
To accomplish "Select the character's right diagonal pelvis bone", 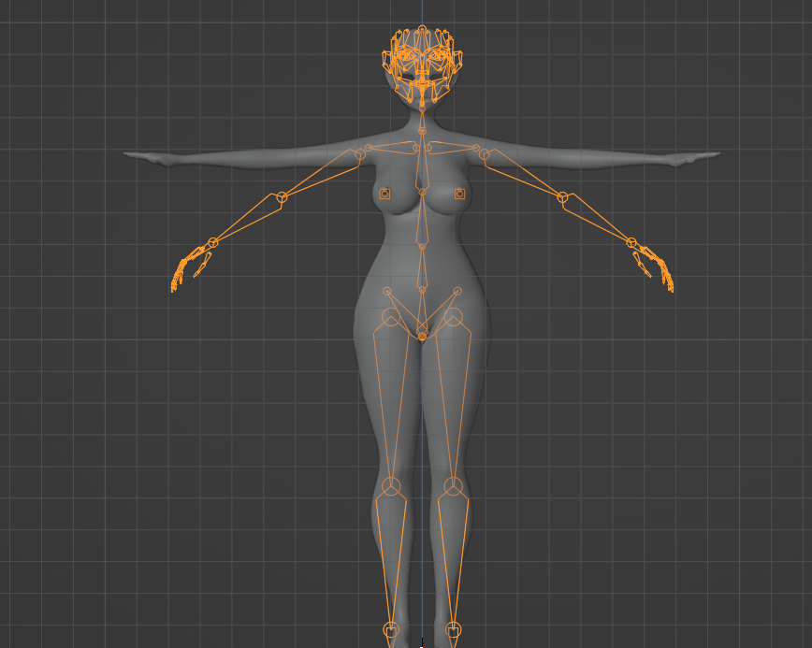I will pyautogui.click(x=404, y=314).
